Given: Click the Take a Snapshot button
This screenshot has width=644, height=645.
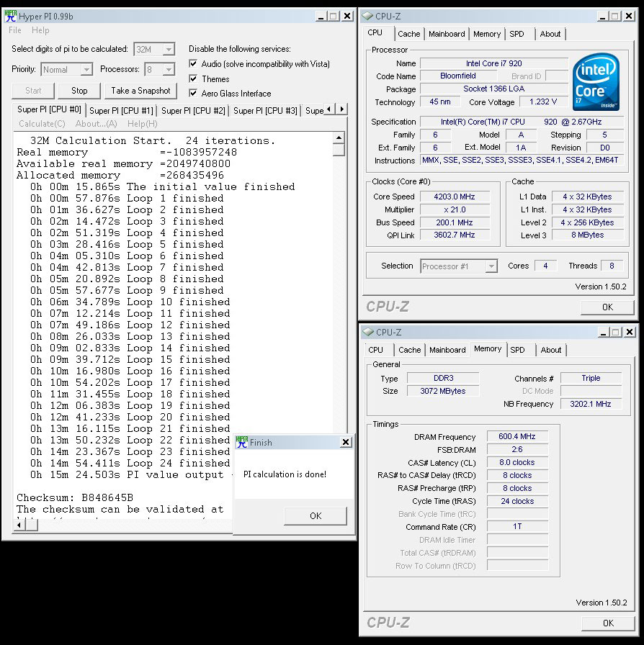Looking at the screenshot, I should point(140,91).
